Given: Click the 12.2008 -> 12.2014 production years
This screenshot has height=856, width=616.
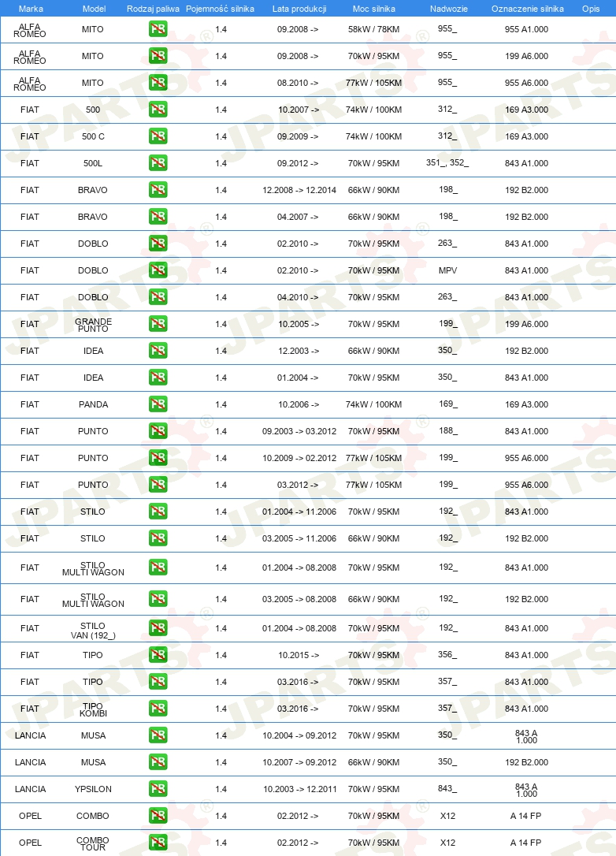Looking at the screenshot, I should coord(299,190).
